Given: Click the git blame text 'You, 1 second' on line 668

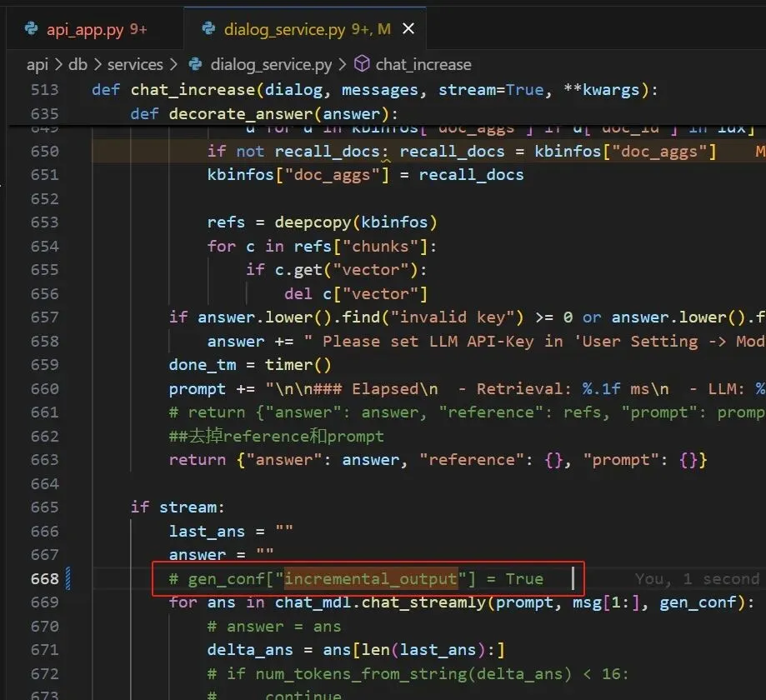Looking at the screenshot, I should tap(698, 579).
